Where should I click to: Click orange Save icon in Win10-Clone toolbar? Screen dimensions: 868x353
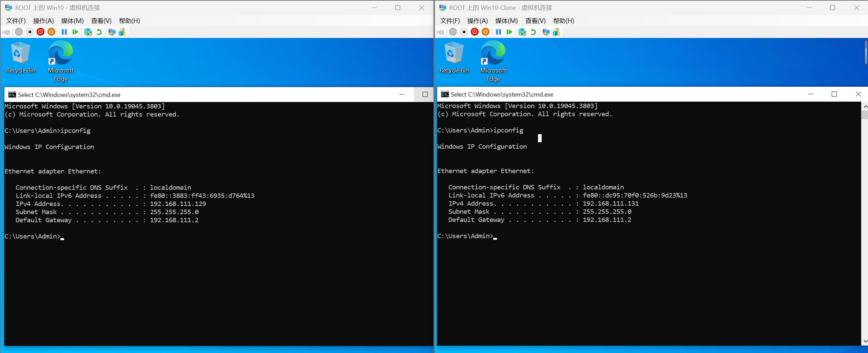(x=486, y=32)
